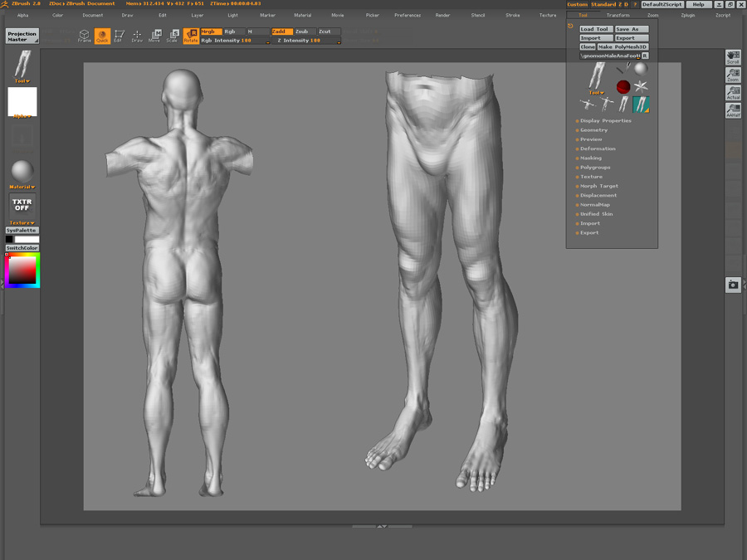Image resolution: width=747 pixels, height=560 pixels.
Task: Open the Texture picker dropdown
Action: tap(22, 223)
